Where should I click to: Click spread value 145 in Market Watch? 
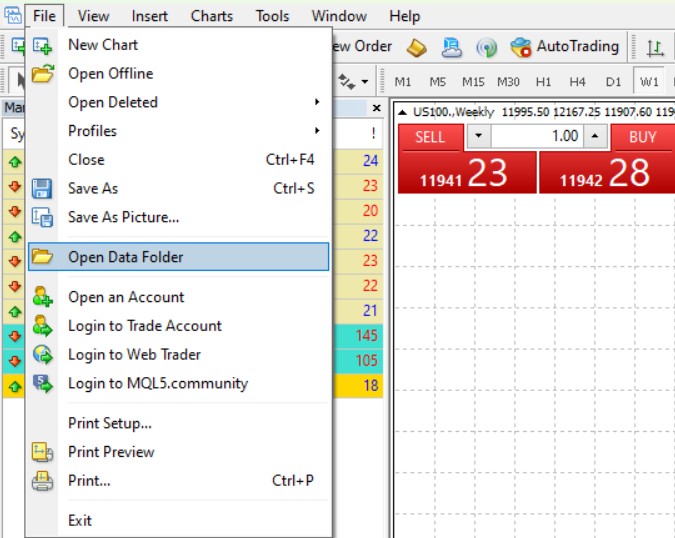click(366, 335)
